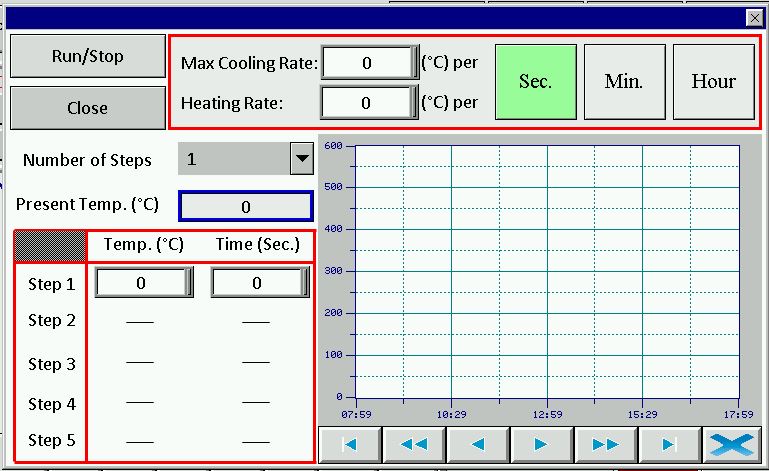Edit the Max Cooling Rate field
769x471 pixels.
[370, 62]
